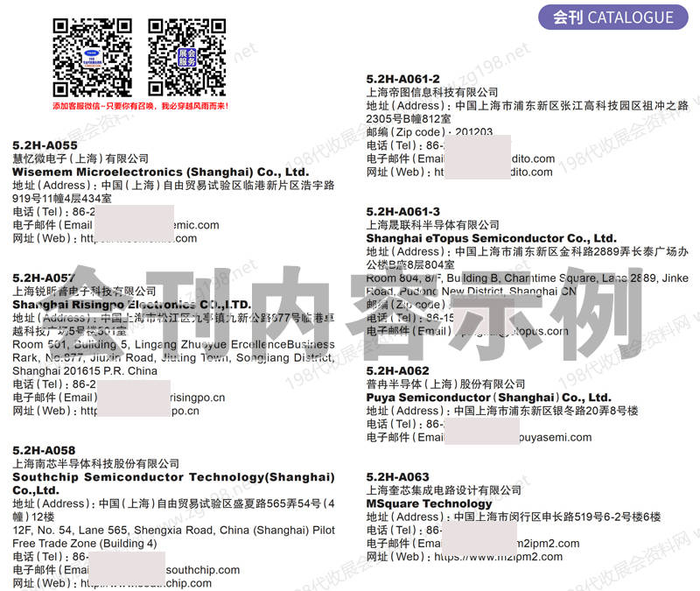Click the left QR code with blue logo
Viewport: 700px width, 591px height.
point(92,58)
